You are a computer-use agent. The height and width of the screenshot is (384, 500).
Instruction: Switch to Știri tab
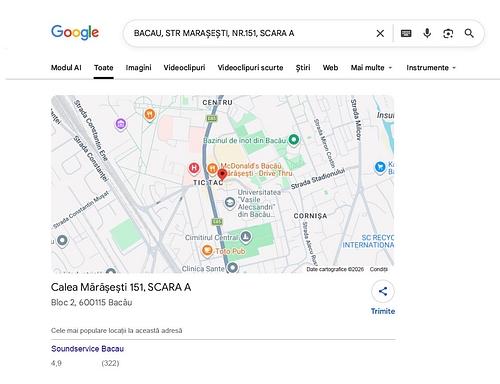coord(303,68)
